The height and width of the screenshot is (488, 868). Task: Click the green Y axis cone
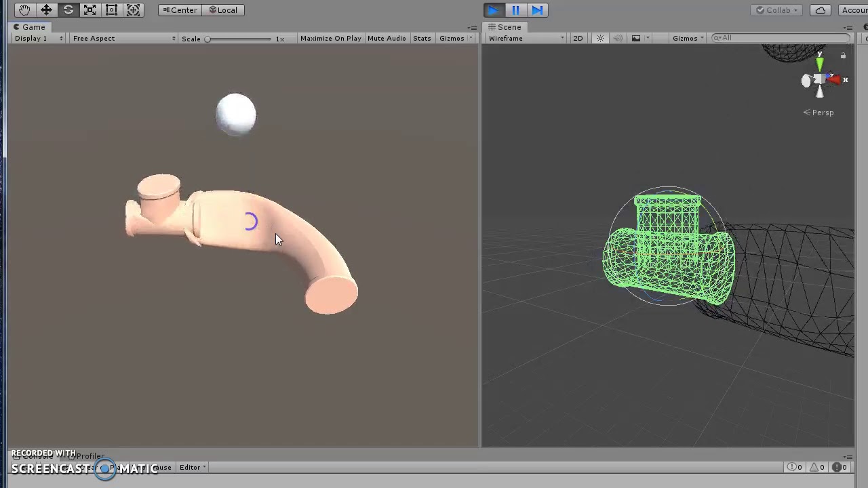(820, 64)
